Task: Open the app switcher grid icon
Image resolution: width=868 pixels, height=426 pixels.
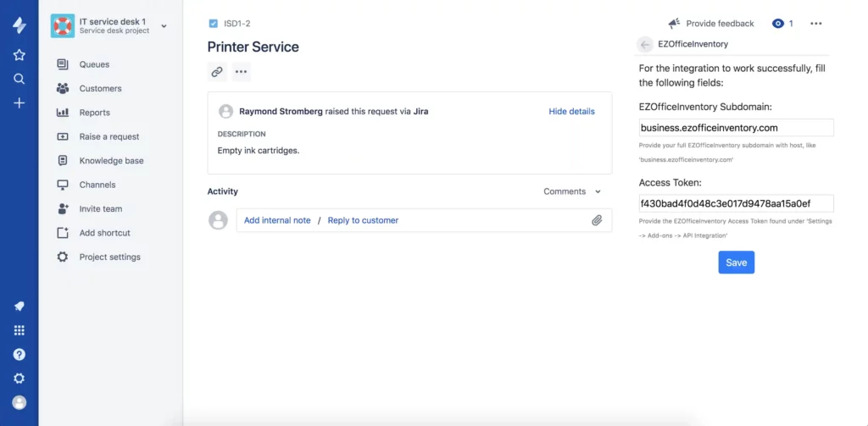Action: coord(19,330)
